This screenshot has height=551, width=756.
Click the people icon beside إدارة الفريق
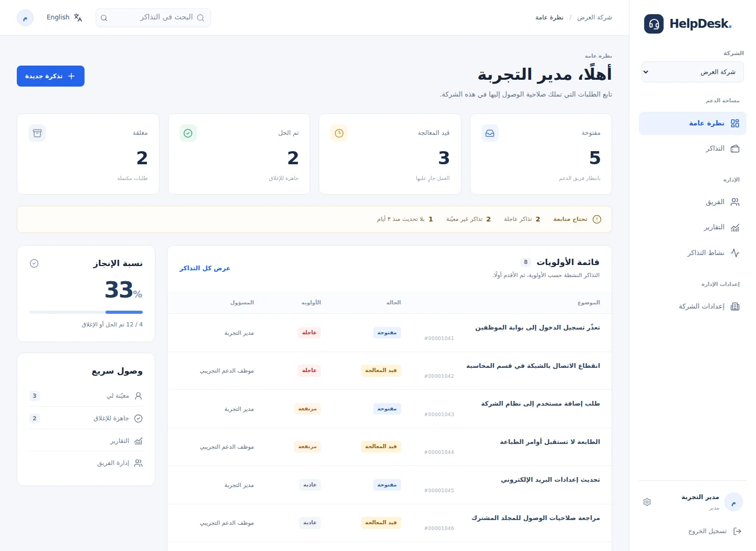[x=139, y=463]
